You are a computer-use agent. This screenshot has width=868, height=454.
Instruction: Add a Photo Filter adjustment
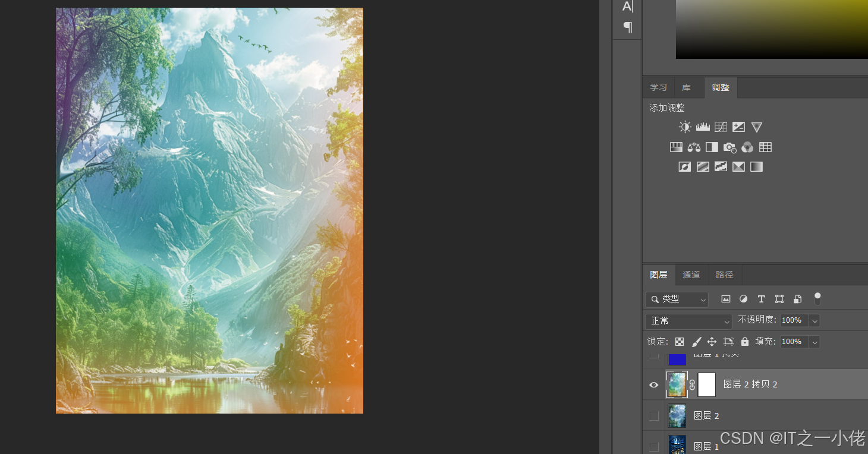point(729,147)
